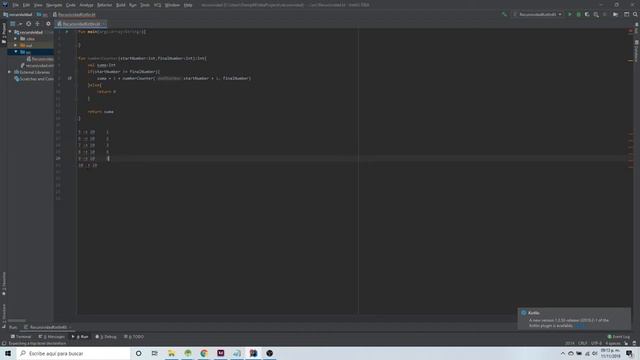Open the Analyze menu

pos(86,5)
